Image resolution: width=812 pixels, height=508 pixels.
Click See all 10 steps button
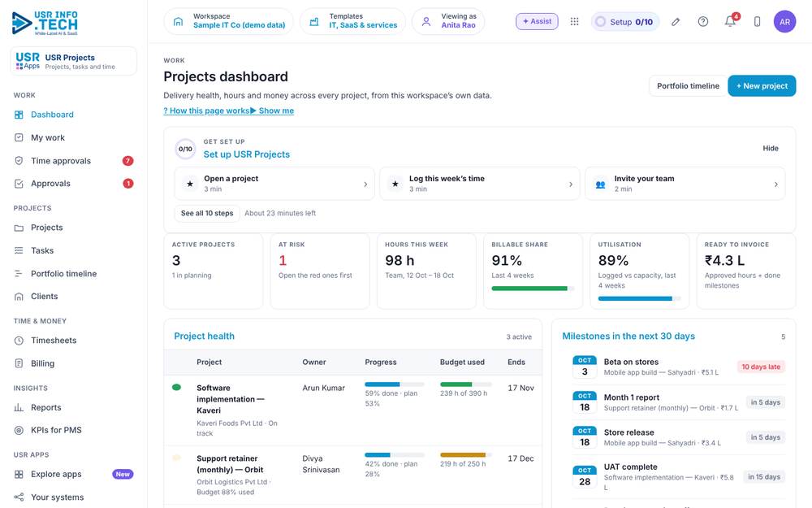point(207,213)
